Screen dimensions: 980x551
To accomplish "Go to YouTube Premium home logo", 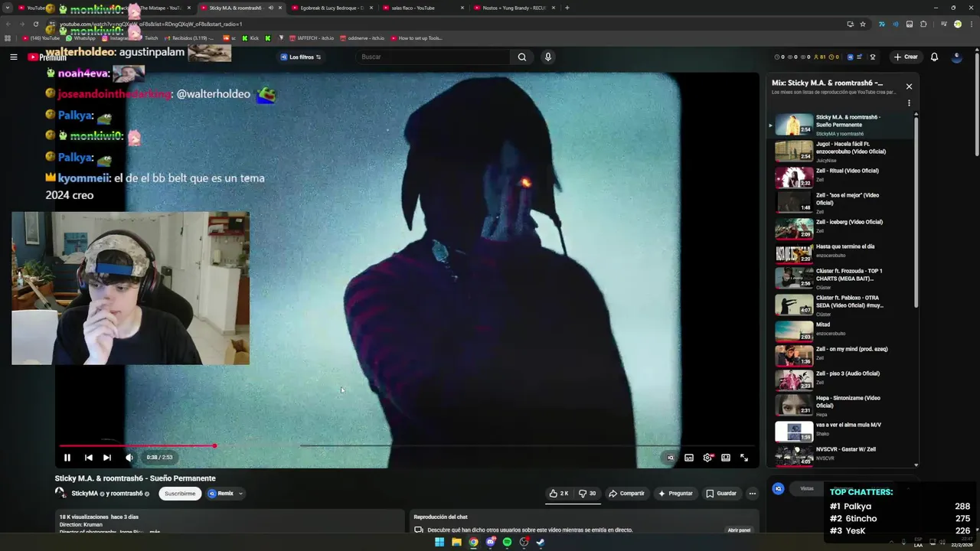I will click(47, 57).
